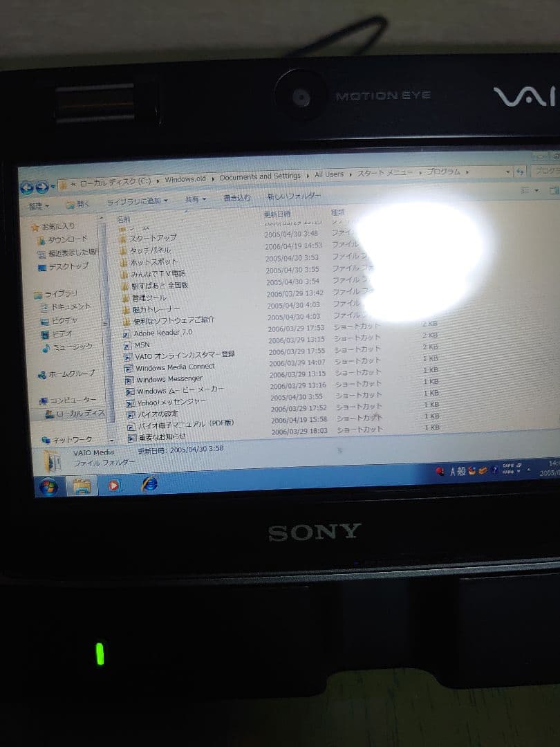The height and width of the screenshot is (747, 560).
Task: Select ネットワーク in navigation pane
Action: [67, 440]
